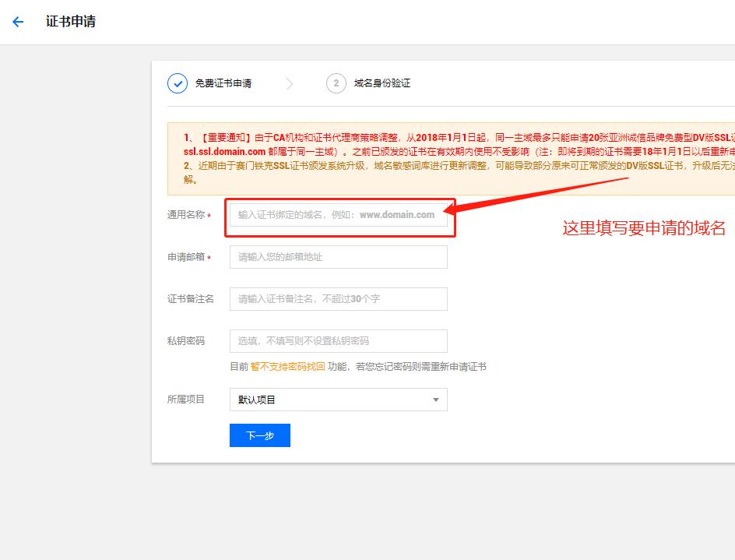The width and height of the screenshot is (735, 560).
Task: Click the 申请邮箱 email input field
Action: (339, 257)
